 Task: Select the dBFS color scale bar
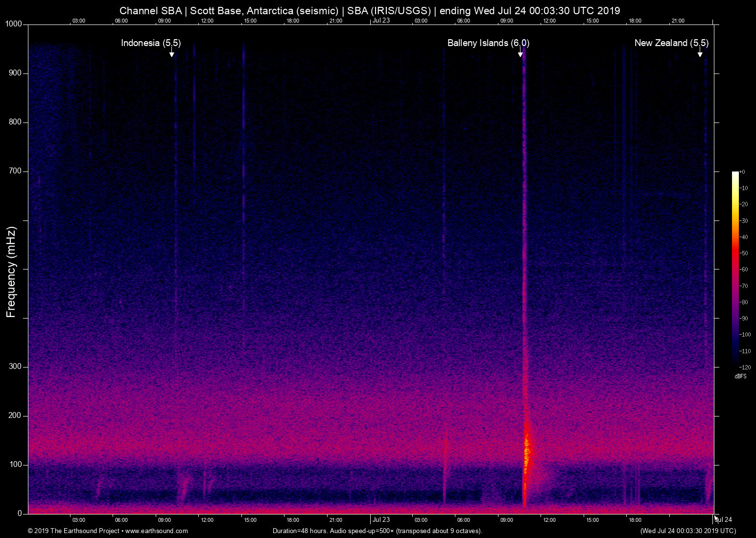tap(734, 269)
